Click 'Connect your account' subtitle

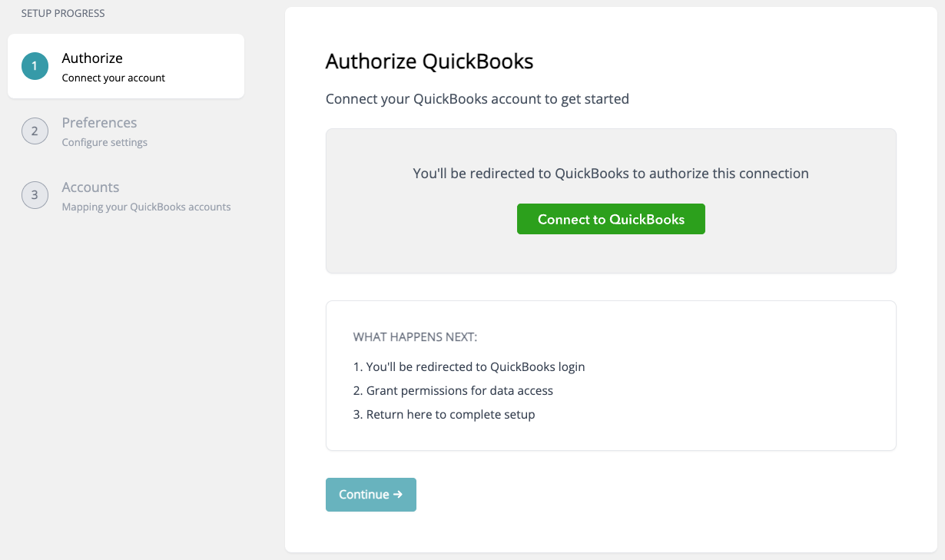[x=114, y=78]
